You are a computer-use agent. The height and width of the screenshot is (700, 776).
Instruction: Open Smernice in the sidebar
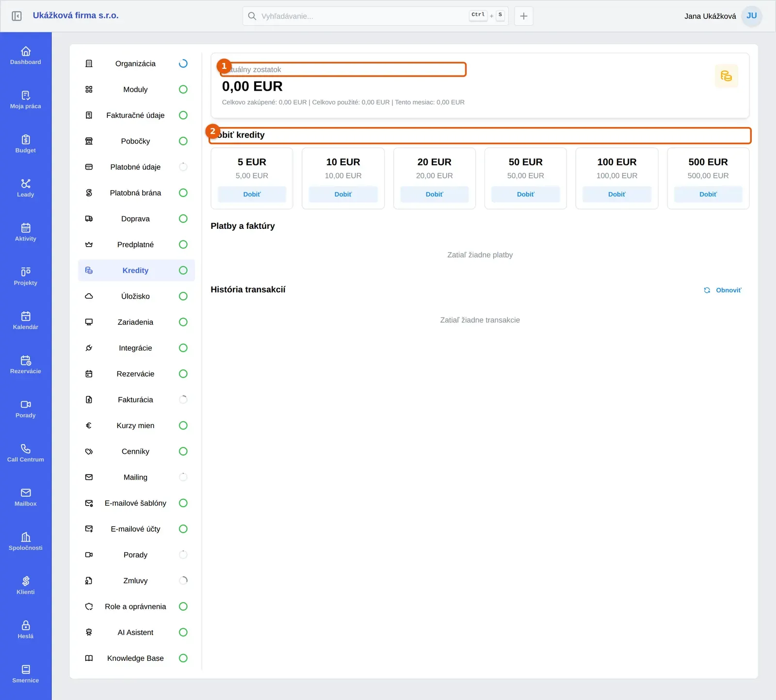pos(26,673)
